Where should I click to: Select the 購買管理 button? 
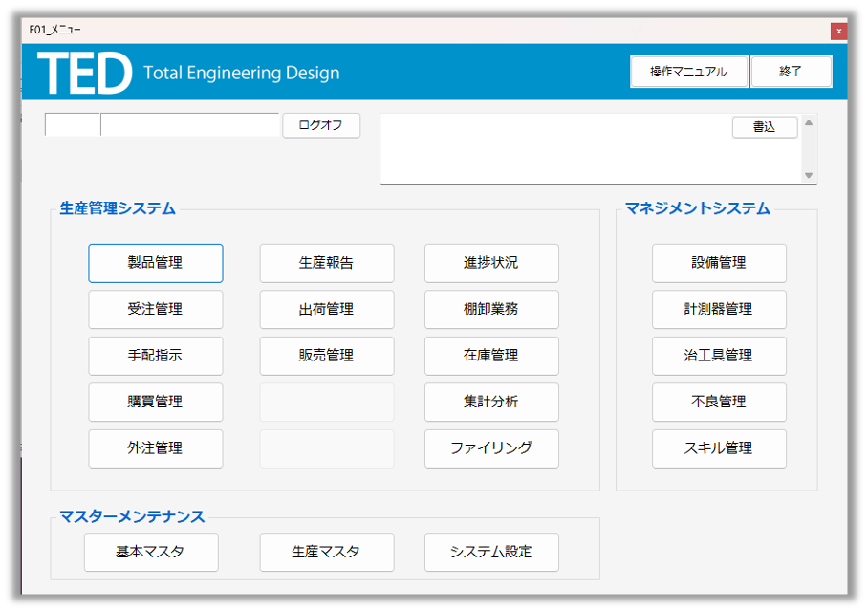pyautogui.click(x=155, y=402)
